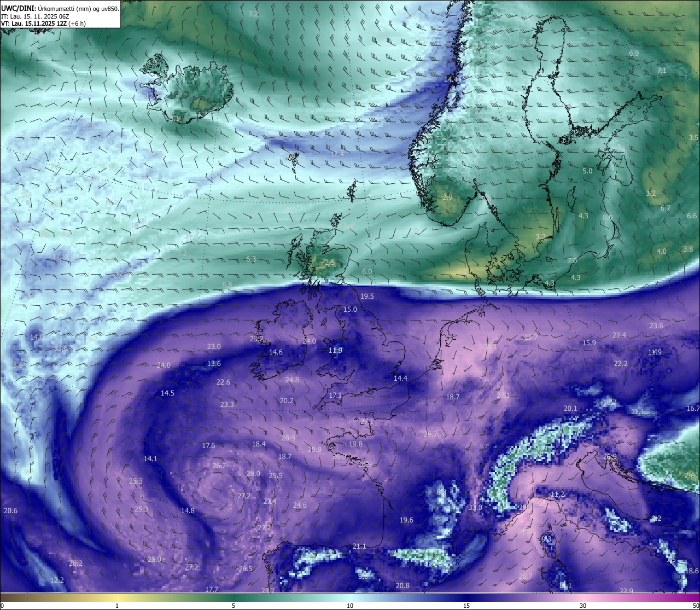
Task: Click the IT: Lau. 15. 11. 2025 06Z line
Action: [x=35, y=16]
